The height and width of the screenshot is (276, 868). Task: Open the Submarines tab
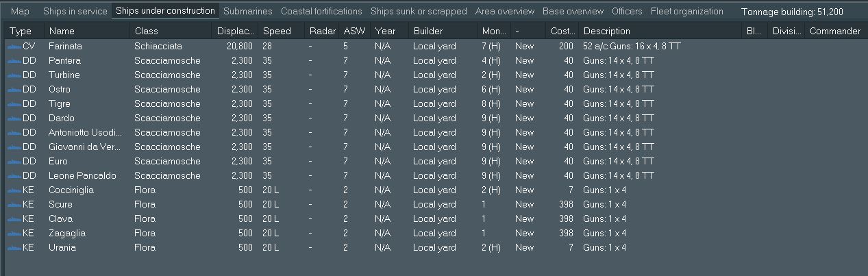(x=247, y=12)
